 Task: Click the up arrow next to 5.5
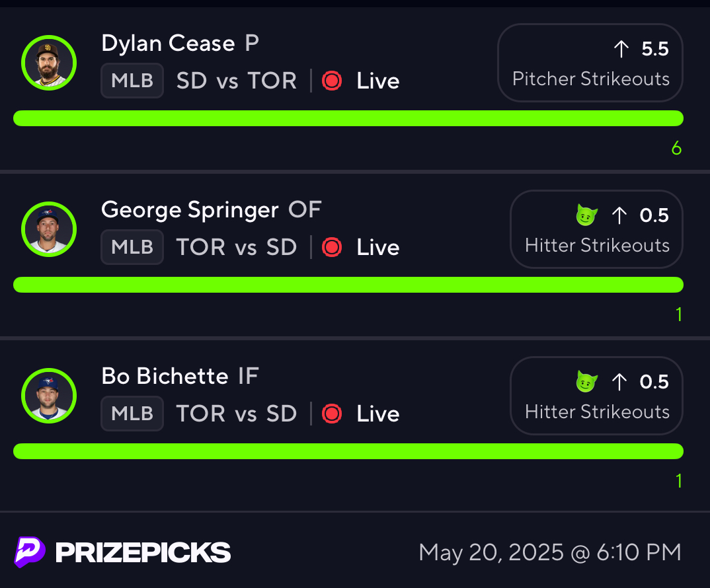(621, 49)
